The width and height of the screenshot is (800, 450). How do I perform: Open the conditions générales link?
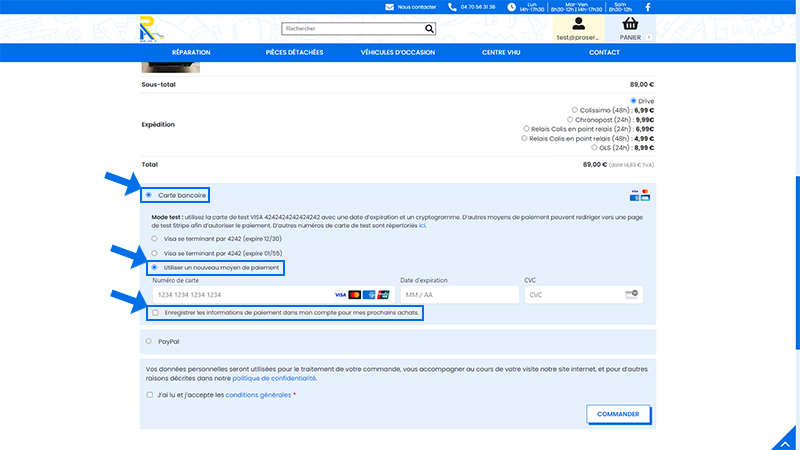point(258,395)
